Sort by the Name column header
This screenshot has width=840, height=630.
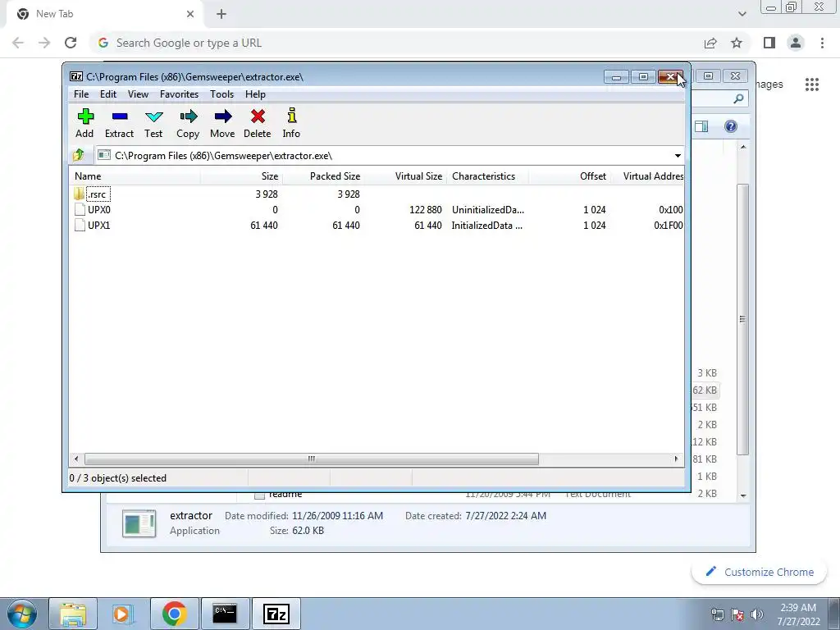(135, 176)
